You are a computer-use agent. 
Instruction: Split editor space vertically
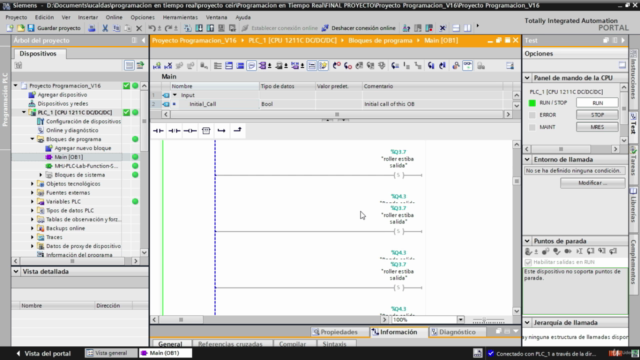[467, 28]
